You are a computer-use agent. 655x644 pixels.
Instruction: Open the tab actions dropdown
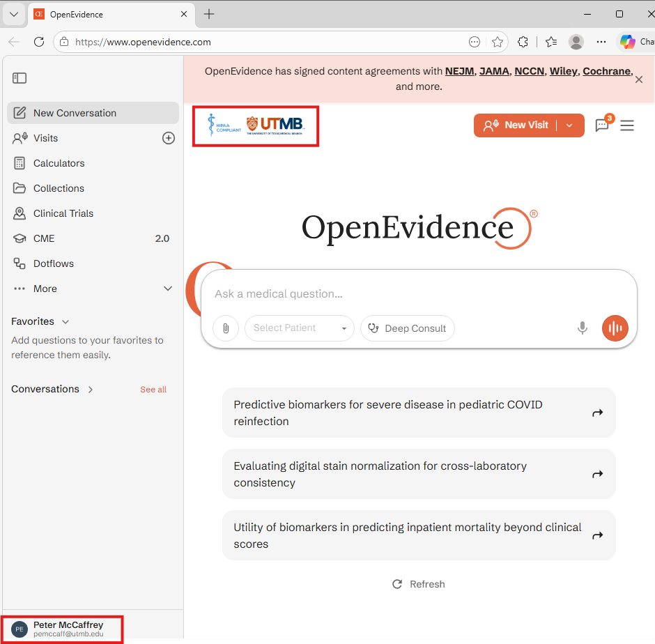[x=14, y=14]
